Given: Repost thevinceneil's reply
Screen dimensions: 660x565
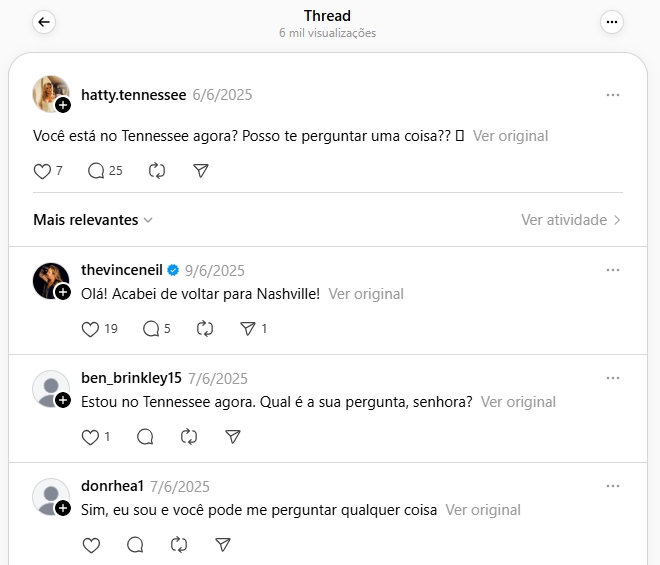Looking at the screenshot, I should click(206, 329).
